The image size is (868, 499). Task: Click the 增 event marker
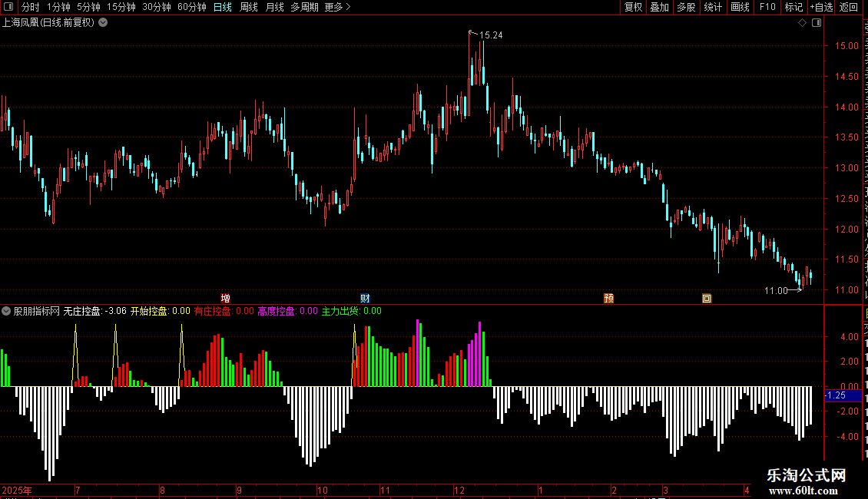[x=225, y=298]
